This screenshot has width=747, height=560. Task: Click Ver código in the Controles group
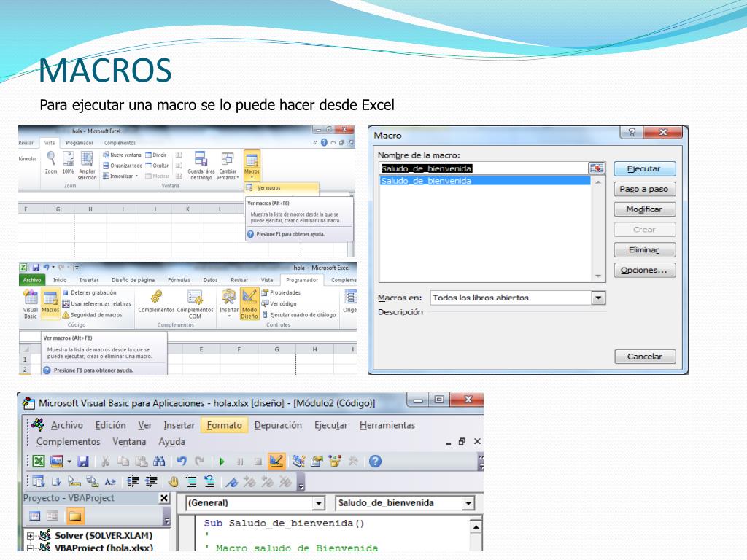click(279, 303)
